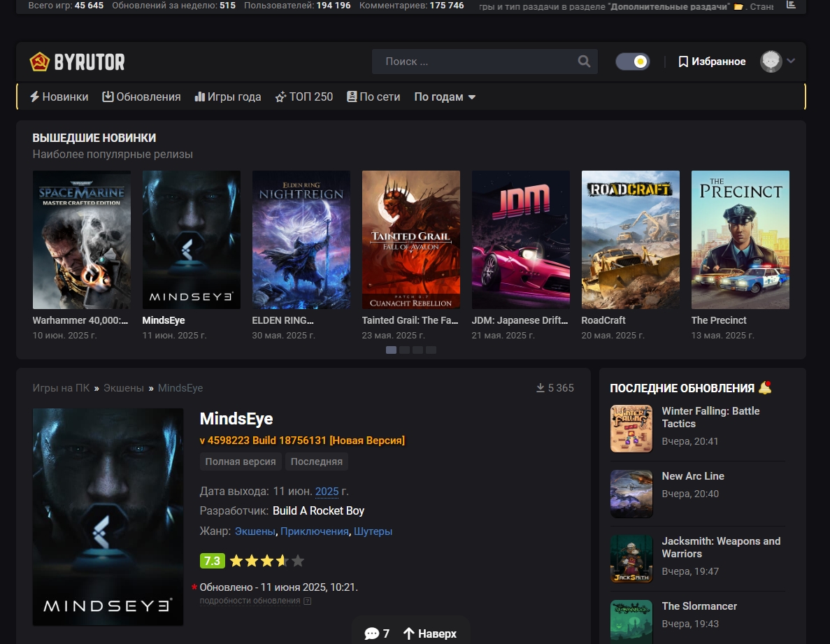Click the green 7.3 rating badge

coord(213,560)
